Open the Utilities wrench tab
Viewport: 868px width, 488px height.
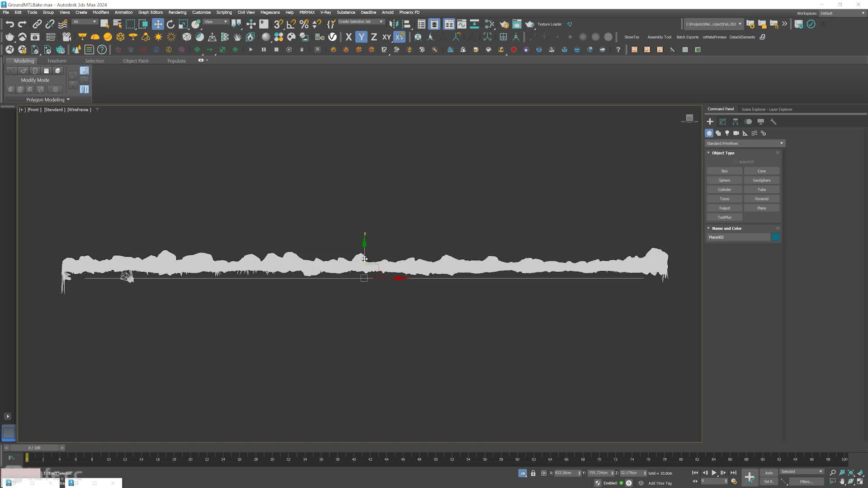pyautogui.click(x=774, y=122)
